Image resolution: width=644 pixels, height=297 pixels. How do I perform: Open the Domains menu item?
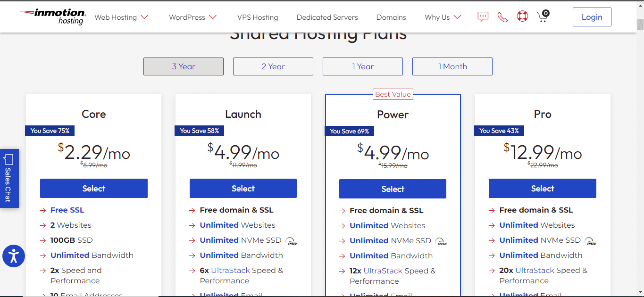[x=391, y=17]
